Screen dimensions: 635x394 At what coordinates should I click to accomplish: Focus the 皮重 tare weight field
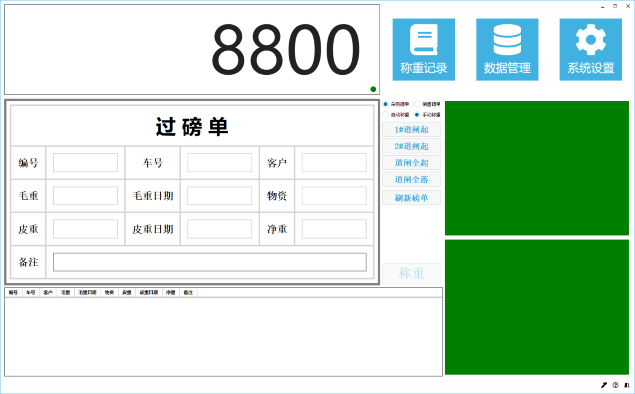click(85, 229)
